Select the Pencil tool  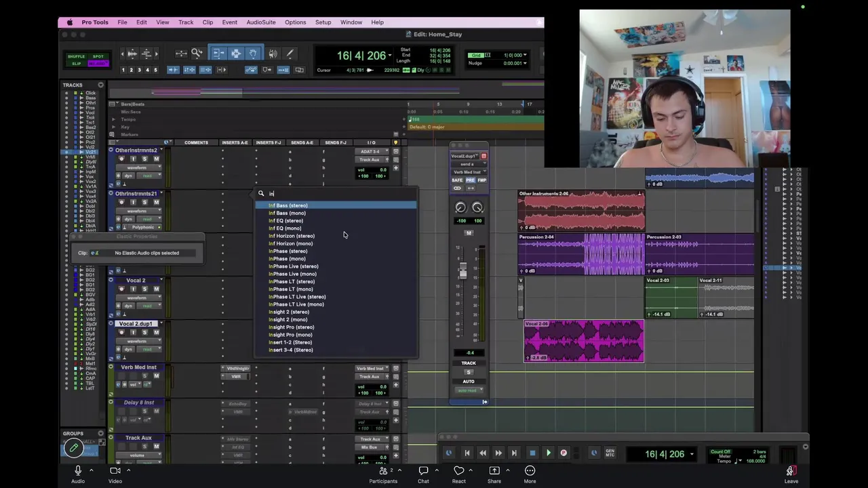290,54
